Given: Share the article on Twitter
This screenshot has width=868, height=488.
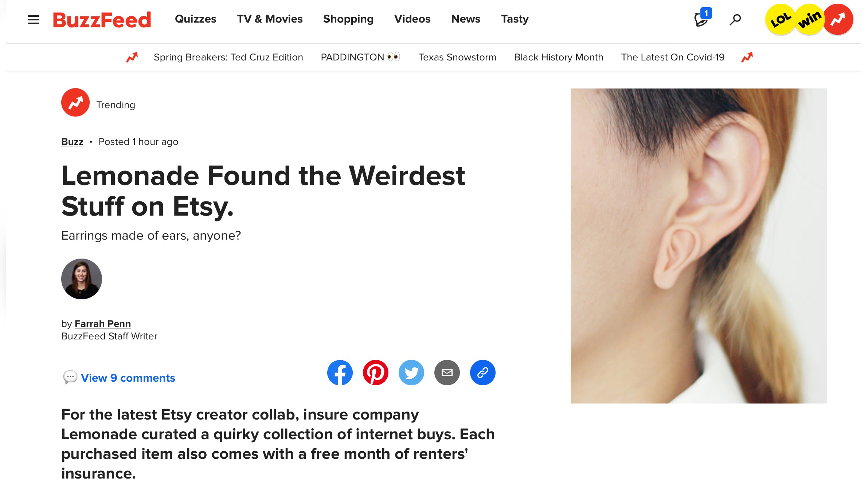Looking at the screenshot, I should 411,373.
